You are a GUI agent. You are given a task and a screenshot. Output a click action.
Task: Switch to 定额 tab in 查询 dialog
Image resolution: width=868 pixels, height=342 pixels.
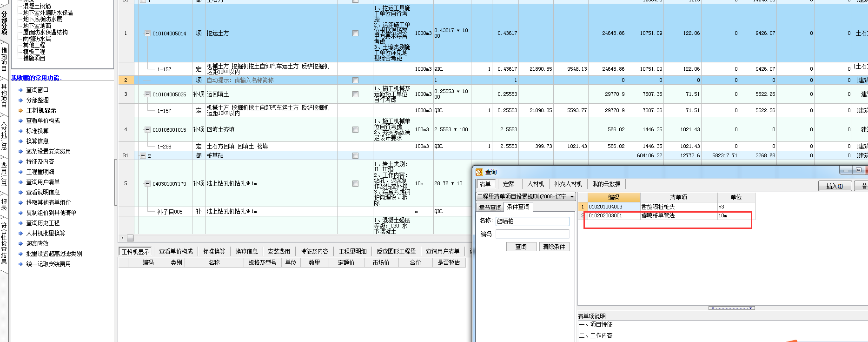[509, 184]
